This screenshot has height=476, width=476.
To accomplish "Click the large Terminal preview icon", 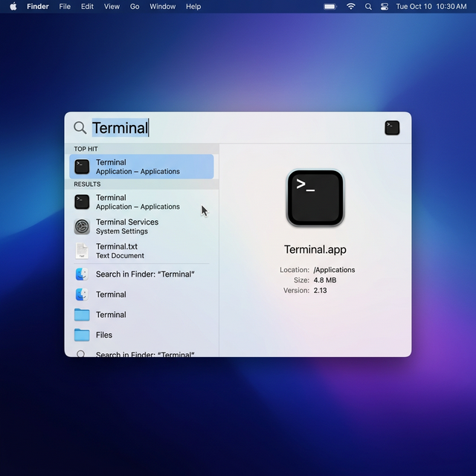I will pyautogui.click(x=315, y=198).
